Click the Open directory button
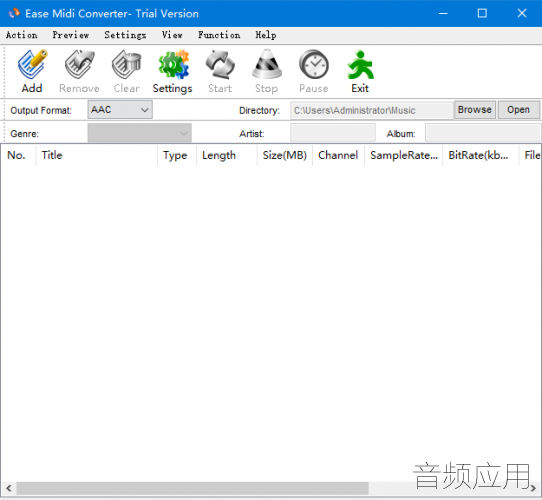 click(518, 110)
